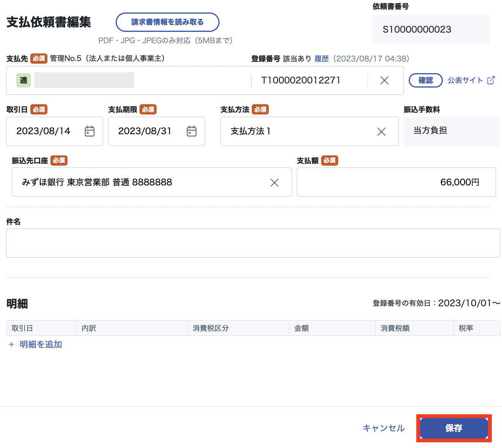The image size is (502, 448).
Task: Click the empty 件名 input field
Action: [x=250, y=243]
